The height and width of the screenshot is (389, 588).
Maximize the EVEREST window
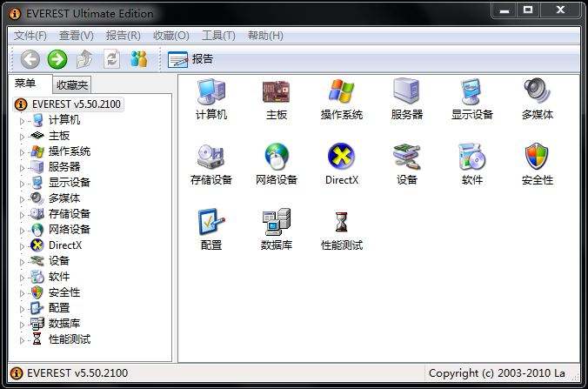528,10
